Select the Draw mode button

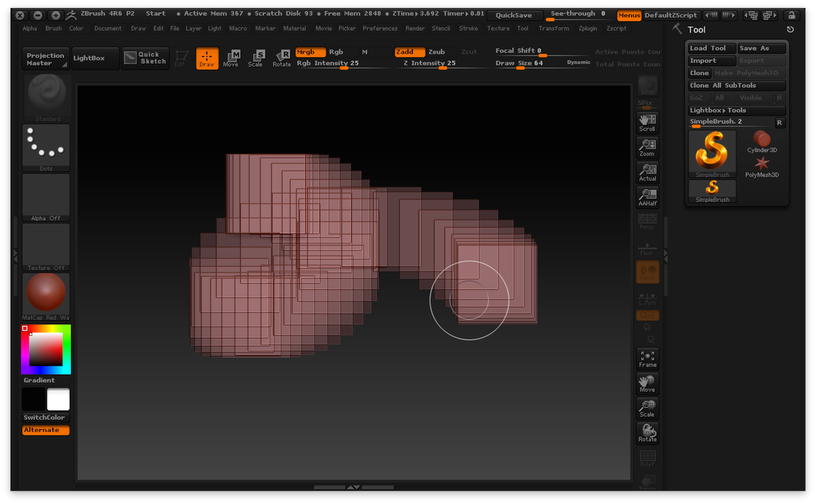pos(207,58)
